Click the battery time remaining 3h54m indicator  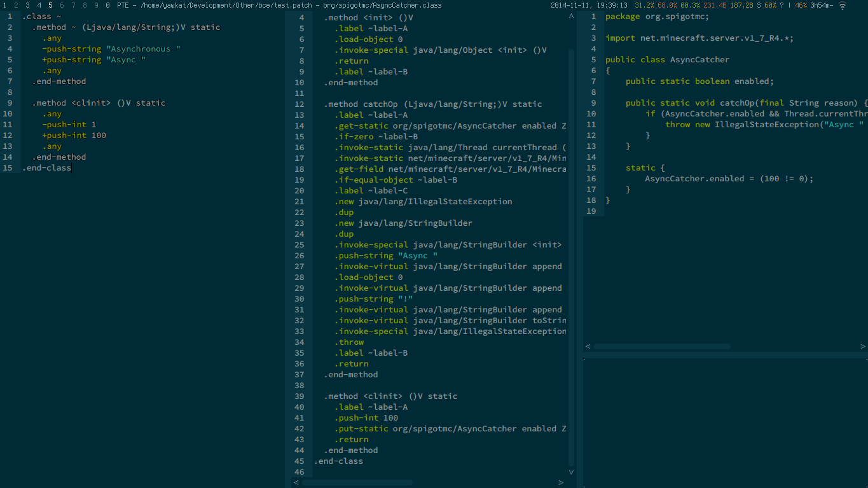coord(822,5)
